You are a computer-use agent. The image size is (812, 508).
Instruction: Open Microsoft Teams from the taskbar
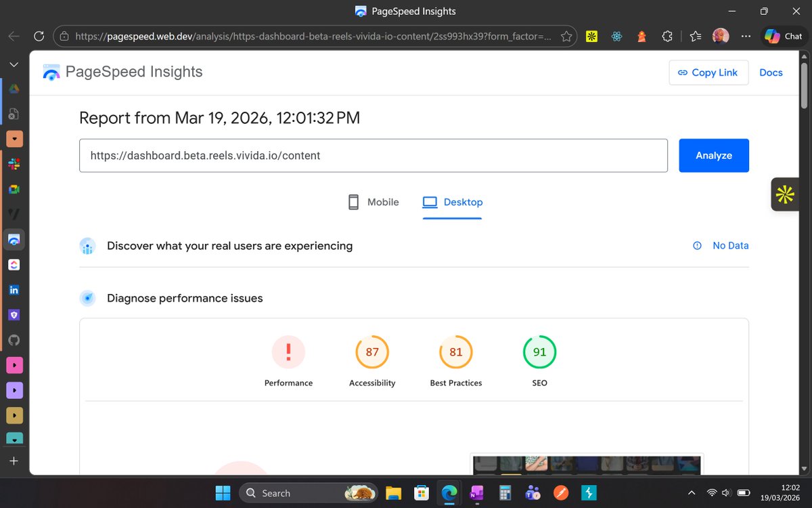533,492
